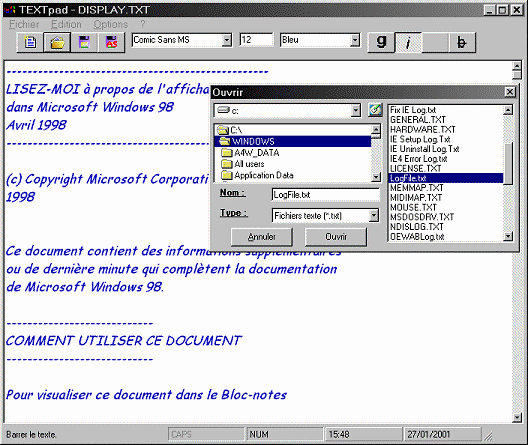528x445 pixels.
Task: Click the 15:48 time in status bar
Action: pos(363,435)
